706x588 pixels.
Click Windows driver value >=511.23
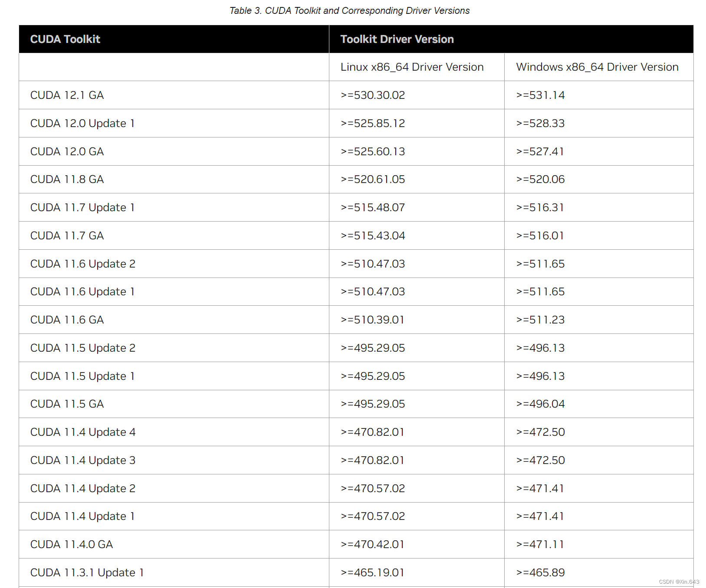tap(540, 320)
